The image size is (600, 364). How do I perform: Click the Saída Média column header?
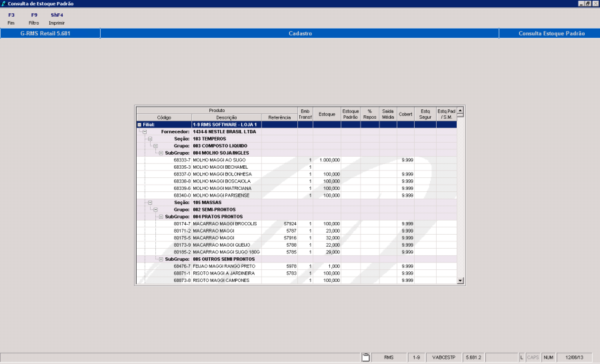coord(388,114)
